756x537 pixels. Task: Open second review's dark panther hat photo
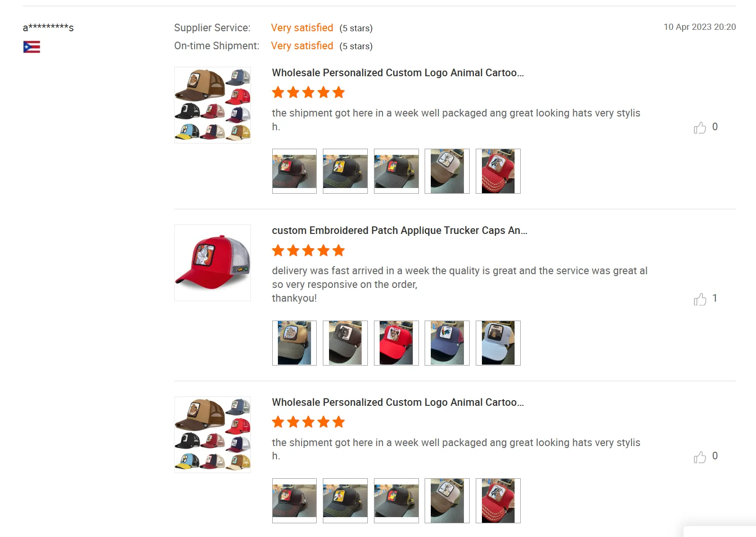tap(345, 343)
